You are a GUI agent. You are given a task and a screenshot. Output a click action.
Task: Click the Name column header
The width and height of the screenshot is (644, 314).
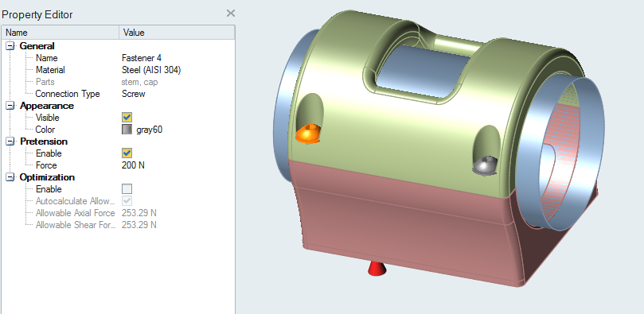coord(60,33)
